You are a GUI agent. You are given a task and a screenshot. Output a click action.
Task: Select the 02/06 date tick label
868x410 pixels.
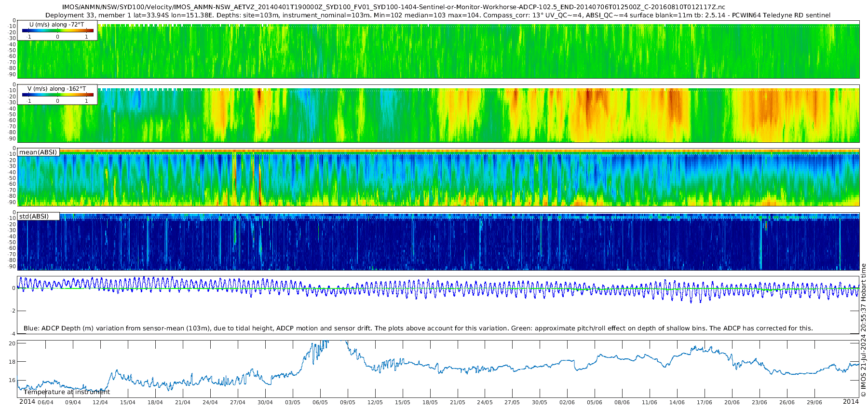click(567, 402)
